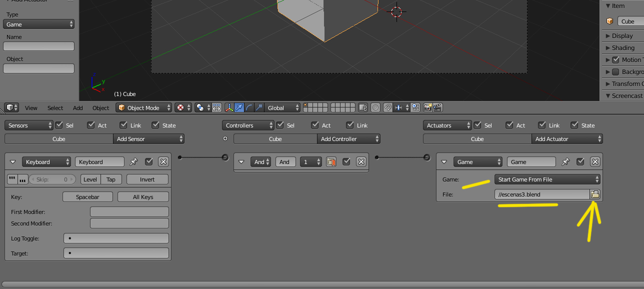The height and width of the screenshot is (289, 644).
Task: Toggle the 3D manipulator axes icon
Action: pyautogui.click(x=229, y=107)
